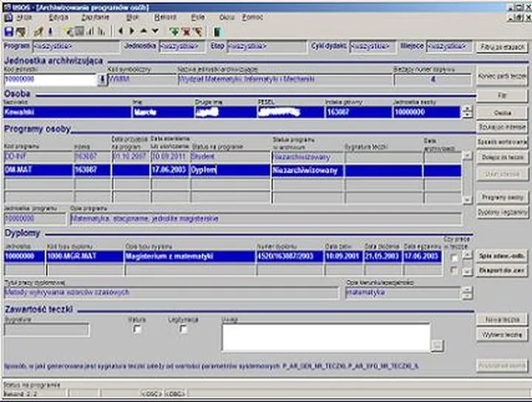Tick the Matura checkbox
The width and height of the screenshot is (532, 402).
coord(137,330)
